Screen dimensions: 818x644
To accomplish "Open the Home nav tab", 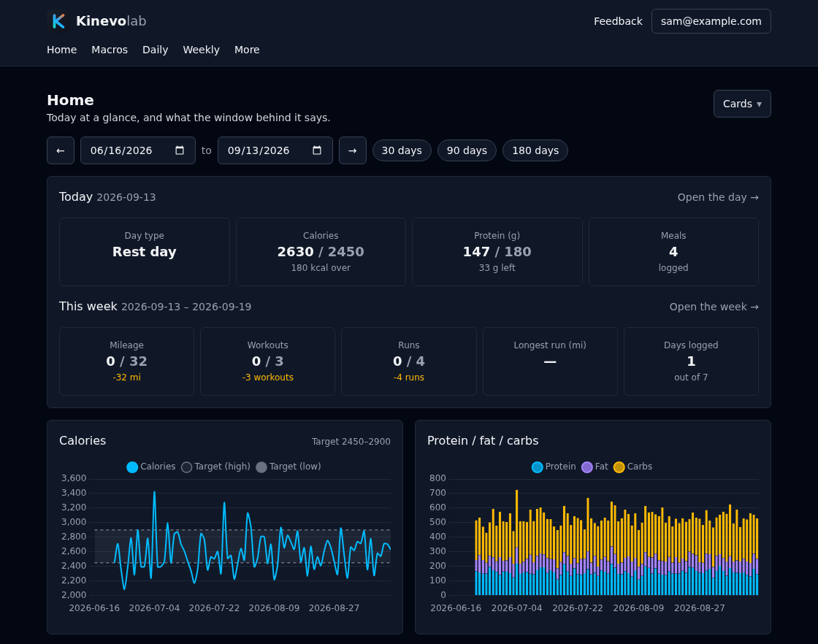I will [x=61, y=50].
